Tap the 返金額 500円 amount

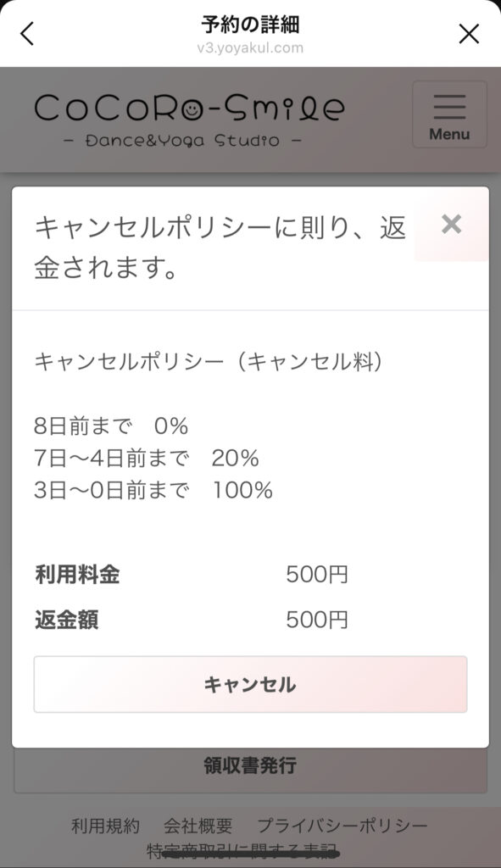[317, 620]
